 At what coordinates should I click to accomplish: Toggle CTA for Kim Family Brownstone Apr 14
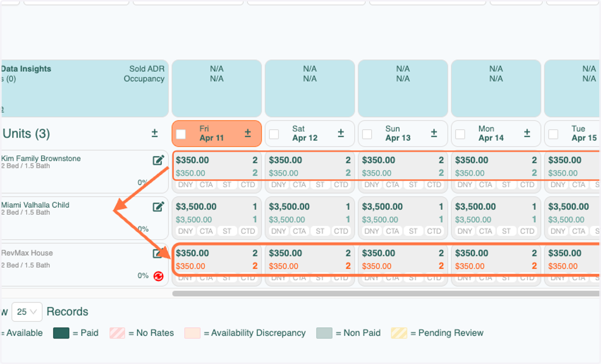(x=486, y=185)
